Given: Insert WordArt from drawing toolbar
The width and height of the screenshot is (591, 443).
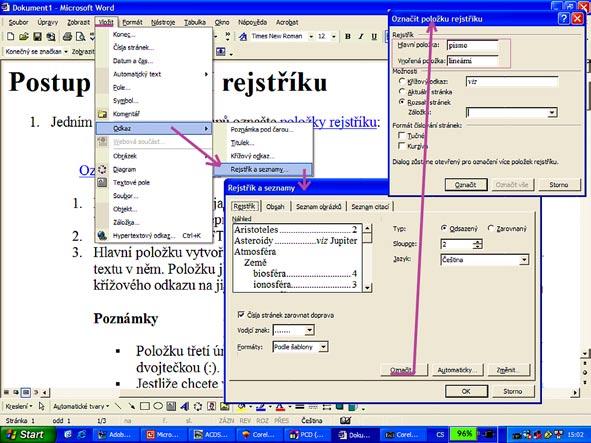Looking at the screenshot, I should [x=185, y=406].
